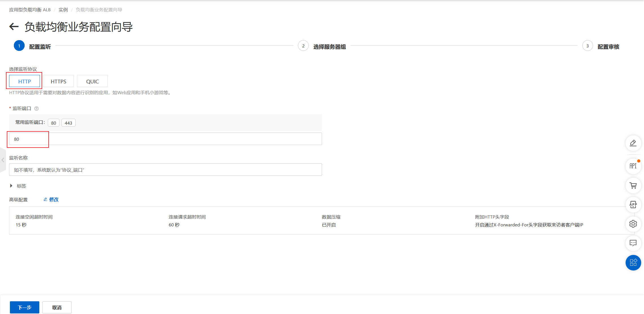Click the 监听名称 input field
644x314 pixels.
[165, 170]
